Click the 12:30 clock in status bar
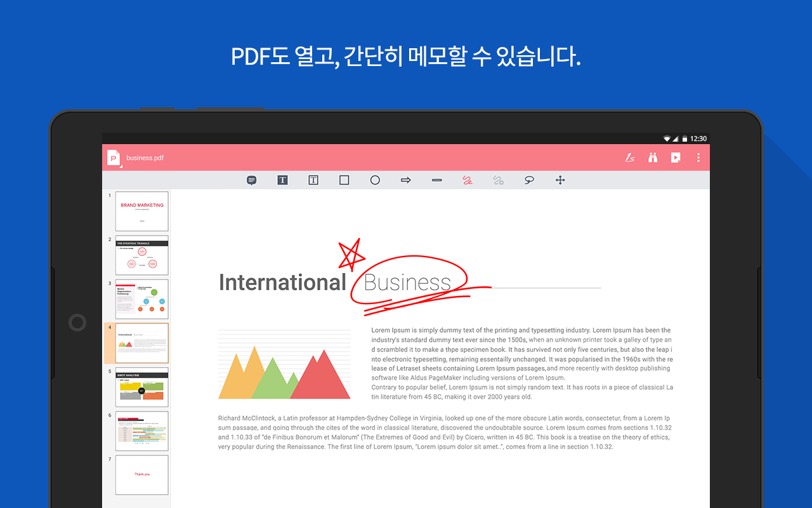Screen dimensions: 812x508 pyautogui.click(x=698, y=138)
